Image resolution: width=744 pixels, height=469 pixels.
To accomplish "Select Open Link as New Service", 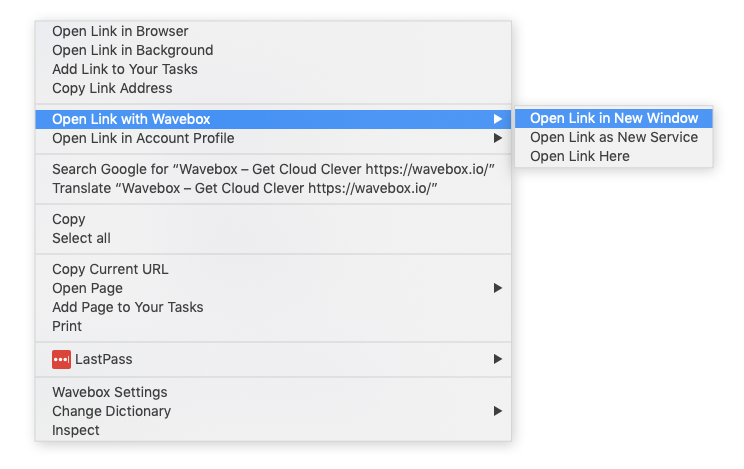I will click(614, 137).
